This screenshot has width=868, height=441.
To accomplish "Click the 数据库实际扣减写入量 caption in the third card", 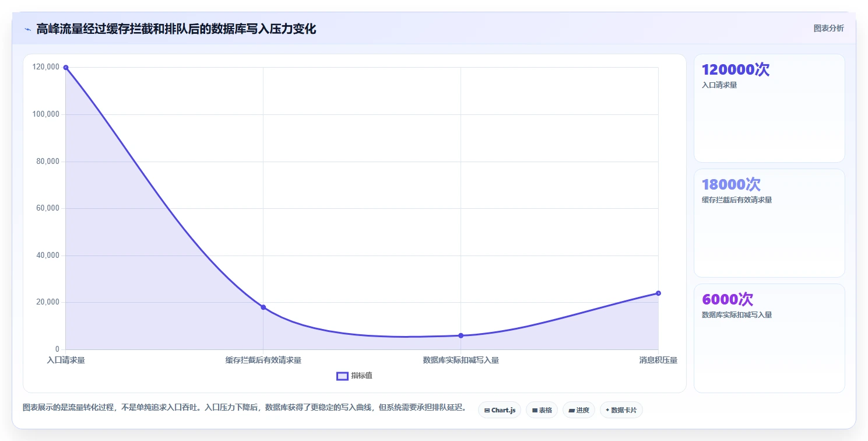I will 737,315.
